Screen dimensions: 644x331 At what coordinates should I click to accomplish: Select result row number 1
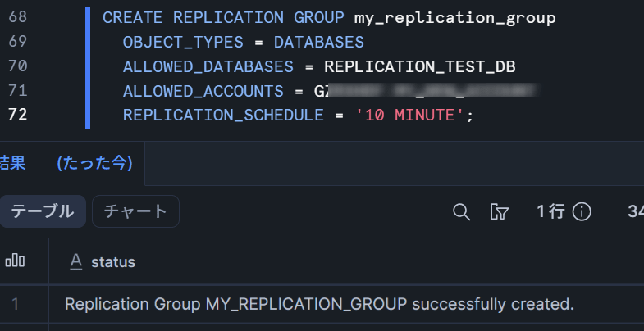[x=15, y=304]
